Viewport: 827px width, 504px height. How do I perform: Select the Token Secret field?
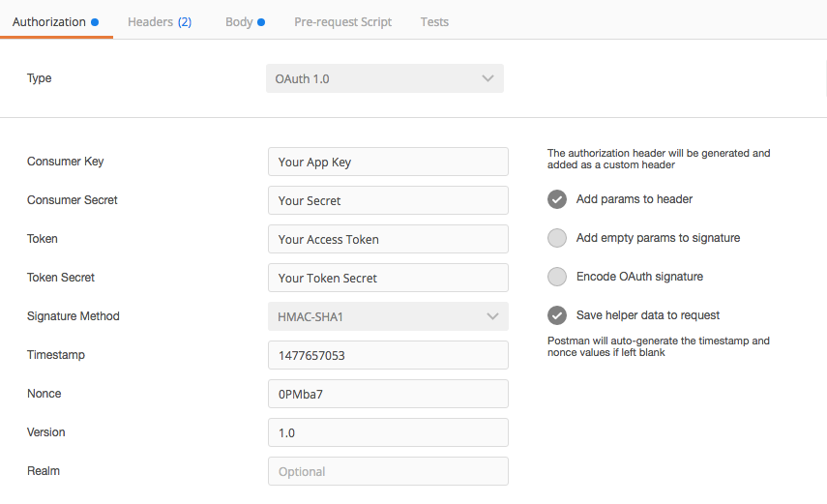388,278
